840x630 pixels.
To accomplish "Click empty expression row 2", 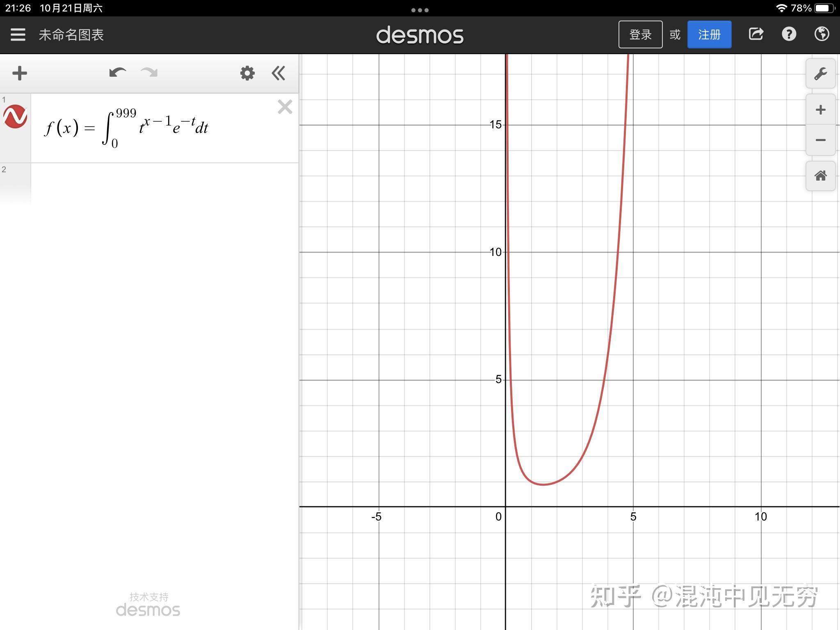I will pyautogui.click(x=164, y=183).
